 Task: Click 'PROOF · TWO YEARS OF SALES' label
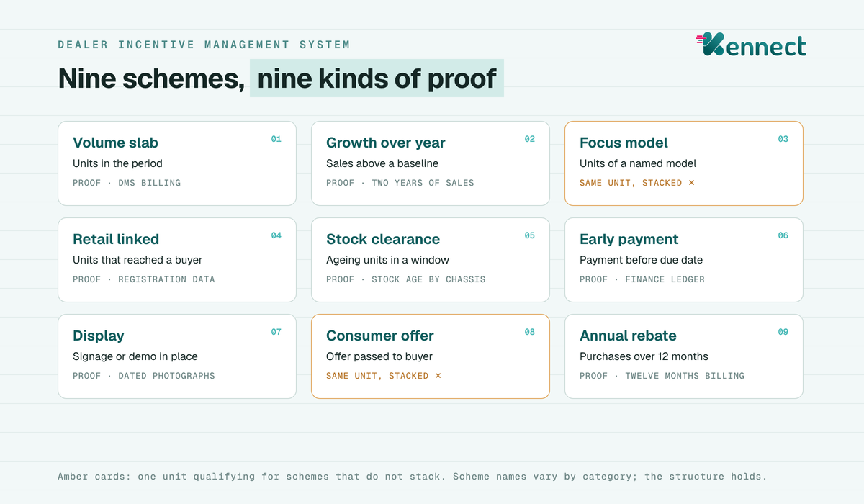coord(400,183)
